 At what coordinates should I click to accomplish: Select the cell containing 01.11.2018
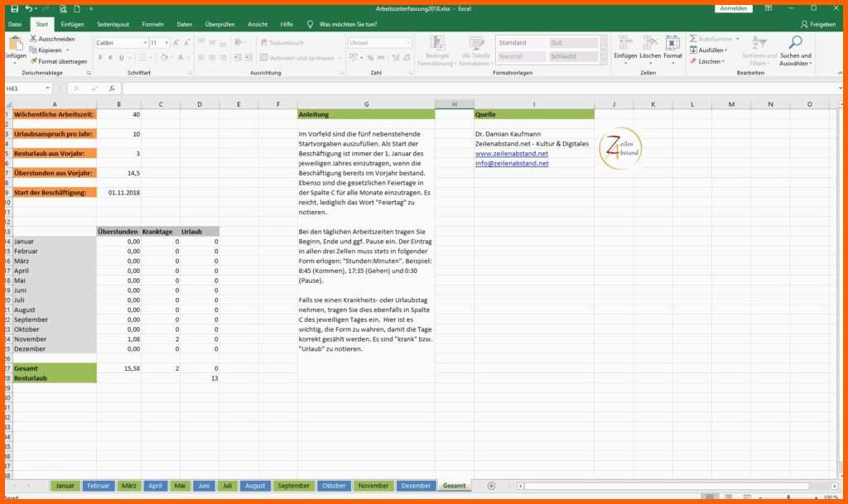(119, 192)
